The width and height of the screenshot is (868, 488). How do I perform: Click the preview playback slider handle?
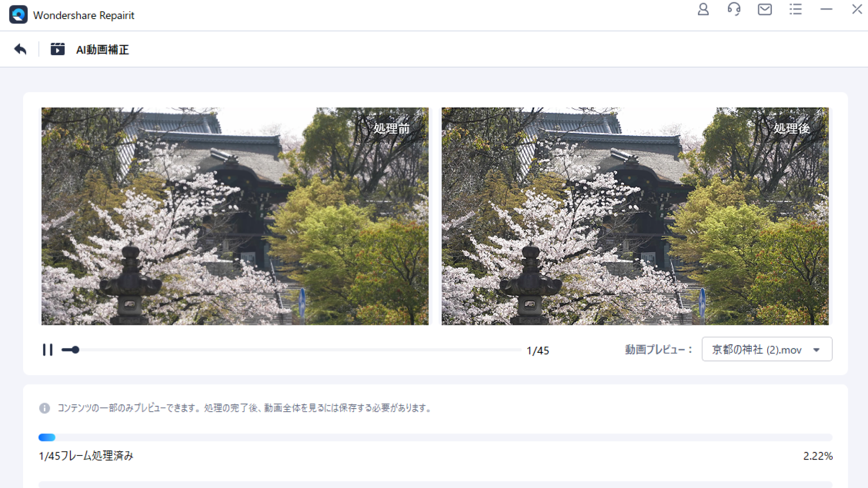tap(75, 350)
